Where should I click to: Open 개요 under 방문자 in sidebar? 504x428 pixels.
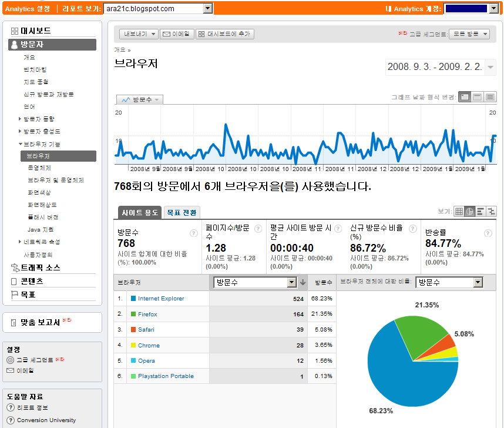[29, 57]
